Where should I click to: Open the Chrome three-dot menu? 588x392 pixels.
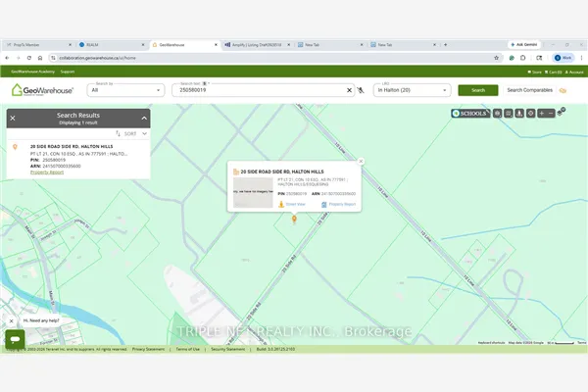[581, 58]
